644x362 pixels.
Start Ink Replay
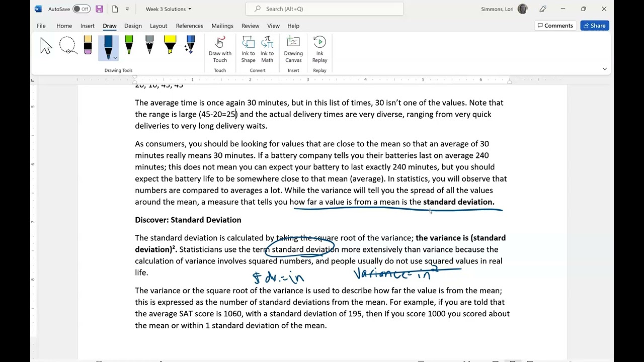(x=319, y=49)
